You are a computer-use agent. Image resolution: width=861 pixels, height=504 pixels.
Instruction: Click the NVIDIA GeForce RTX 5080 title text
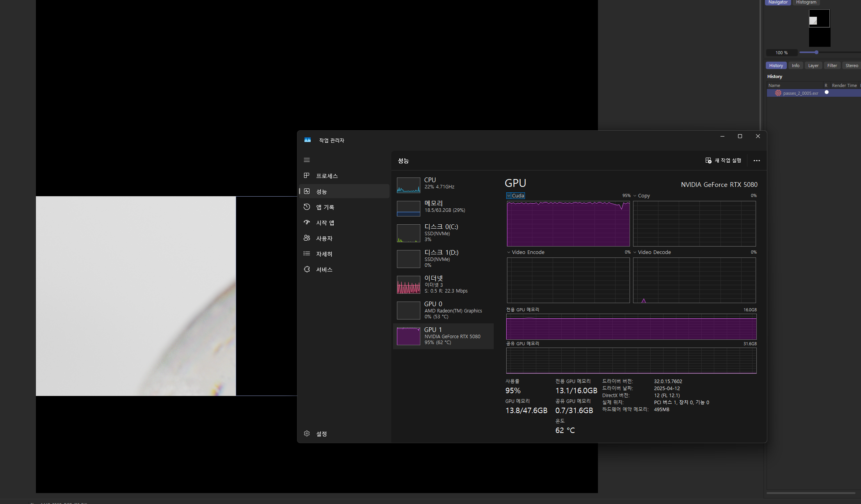click(719, 185)
